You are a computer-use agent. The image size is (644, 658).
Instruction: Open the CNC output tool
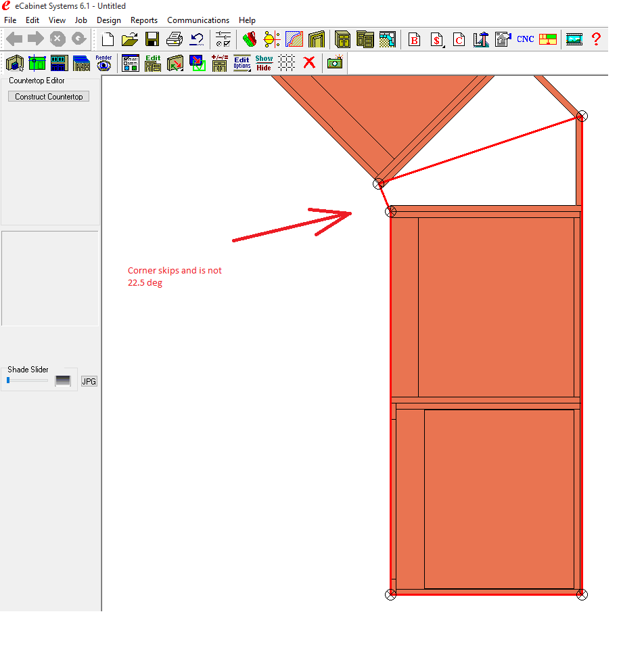525,39
